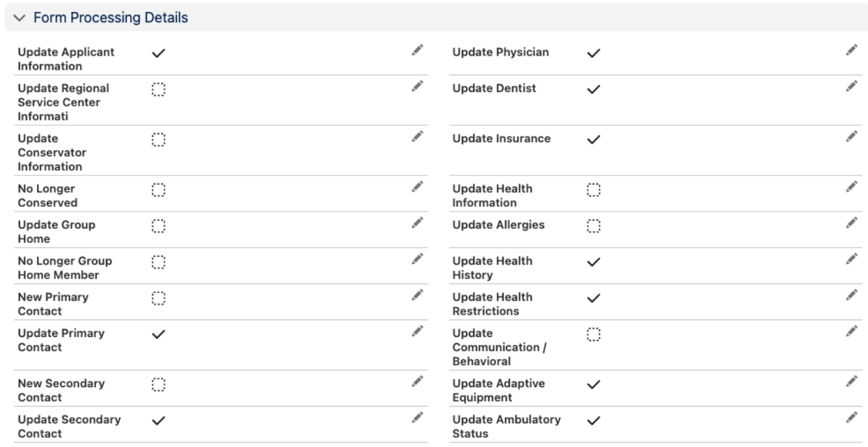Viewport: 868px width, 447px height.
Task: Edit Update Health History with pencil icon
Action: [851, 258]
